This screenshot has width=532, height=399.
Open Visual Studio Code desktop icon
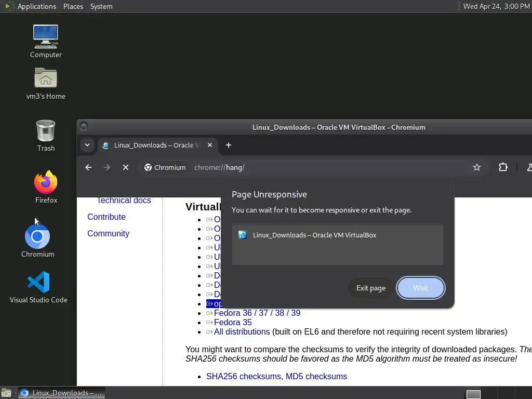[x=38, y=287]
